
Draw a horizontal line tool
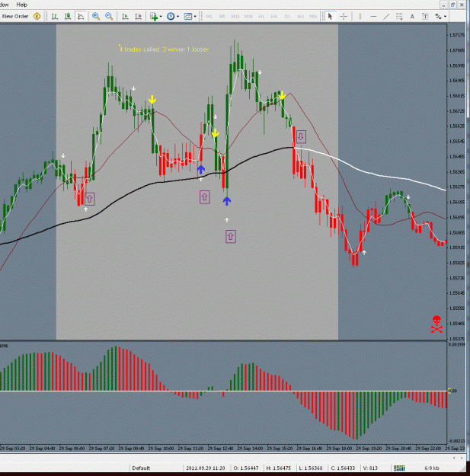point(373,17)
